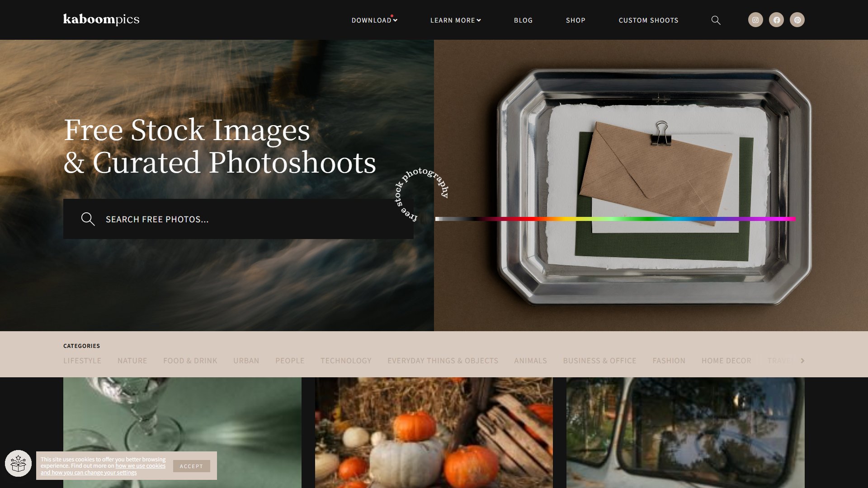Open the Pinterest social icon
Image resolution: width=868 pixels, height=488 pixels.
(797, 20)
